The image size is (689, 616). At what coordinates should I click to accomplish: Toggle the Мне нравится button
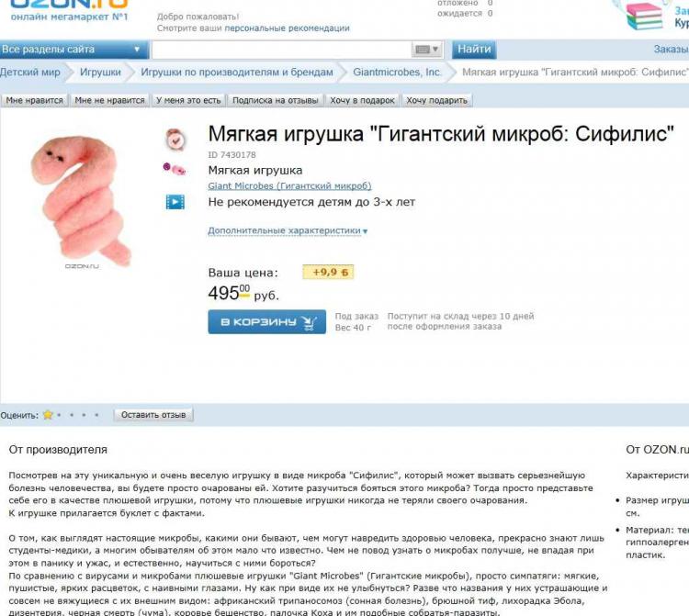34,101
